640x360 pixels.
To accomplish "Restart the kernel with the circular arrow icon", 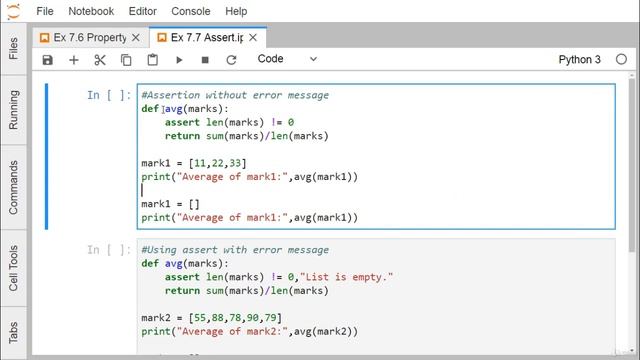I will point(231,60).
